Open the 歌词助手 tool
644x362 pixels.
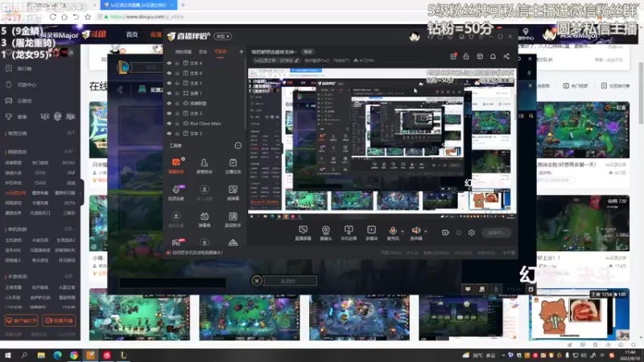[x=233, y=219]
